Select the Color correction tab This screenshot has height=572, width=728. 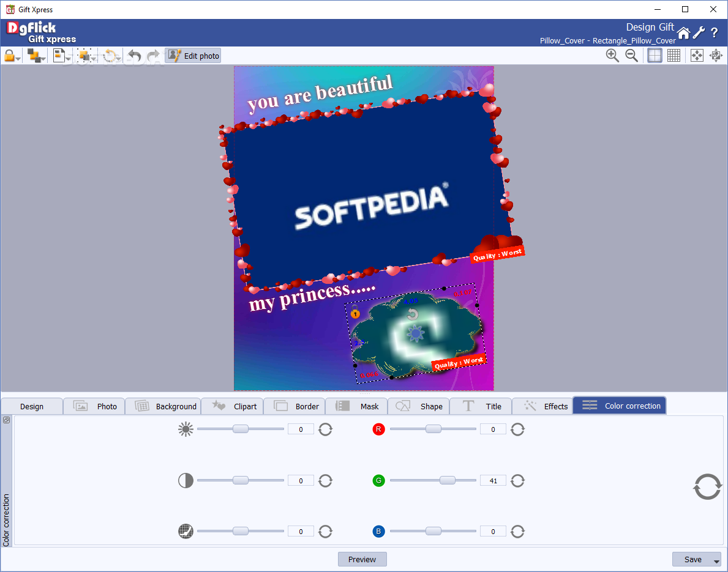tap(620, 406)
